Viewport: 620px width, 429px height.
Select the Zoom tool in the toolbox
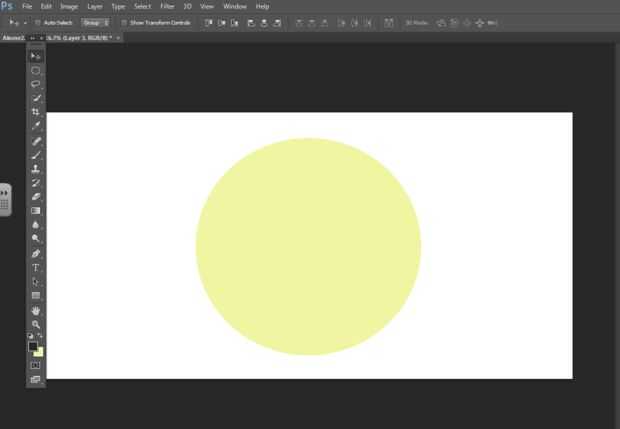tap(36, 325)
